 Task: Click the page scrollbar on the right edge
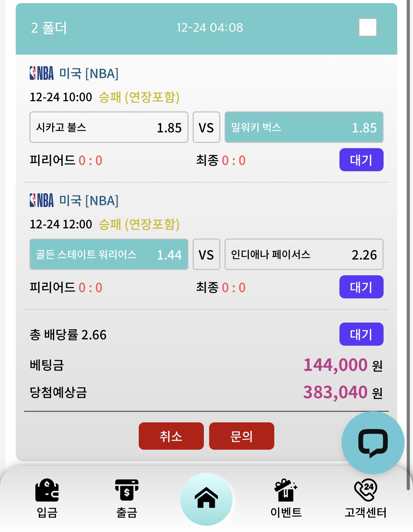click(408, 245)
